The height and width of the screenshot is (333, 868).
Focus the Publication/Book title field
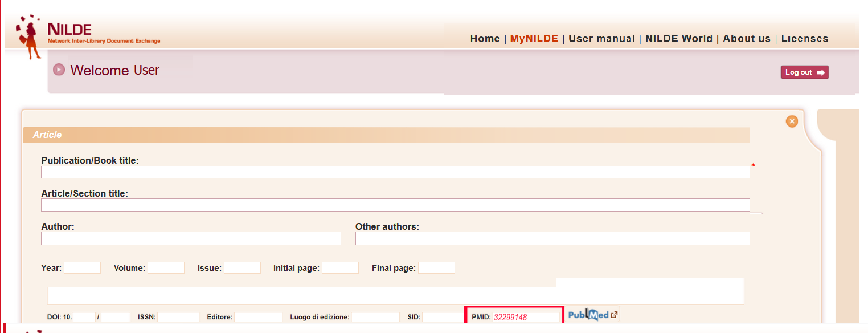(395, 172)
